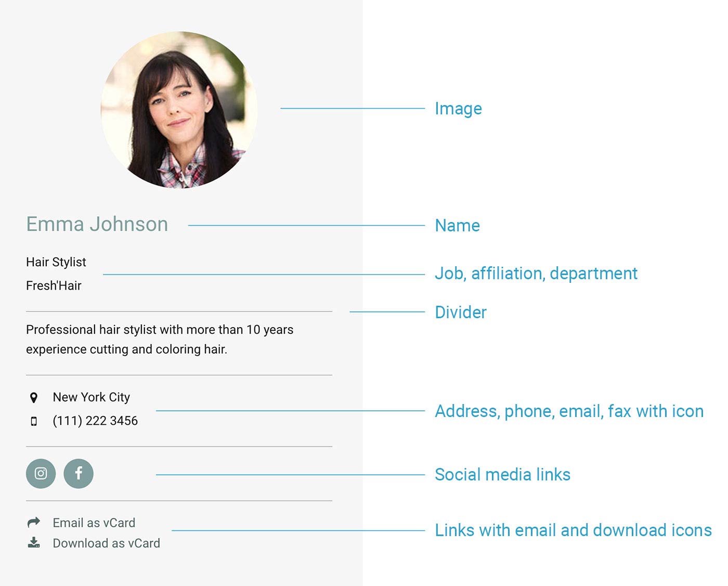
Task: Click the share arrow icon beside Email as vCard
Action: 33,522
